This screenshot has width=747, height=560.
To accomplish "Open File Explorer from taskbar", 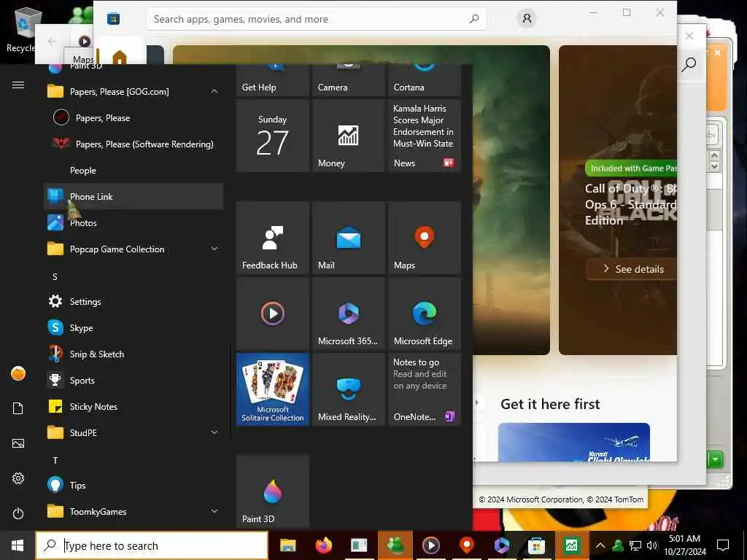I will (287, 545).
